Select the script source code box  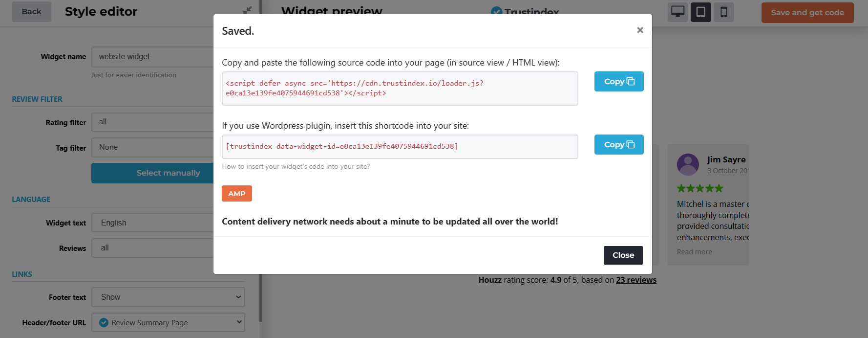(400, 89)
